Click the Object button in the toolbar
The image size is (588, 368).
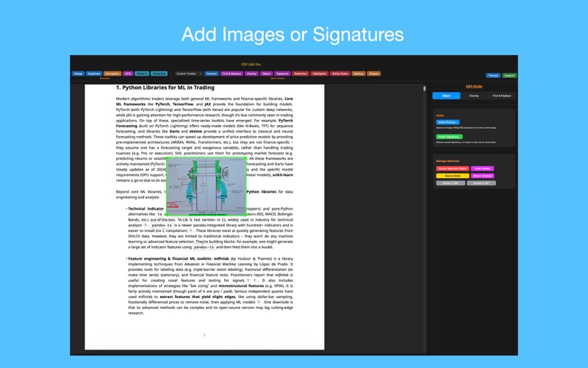[x=267, y=74]
